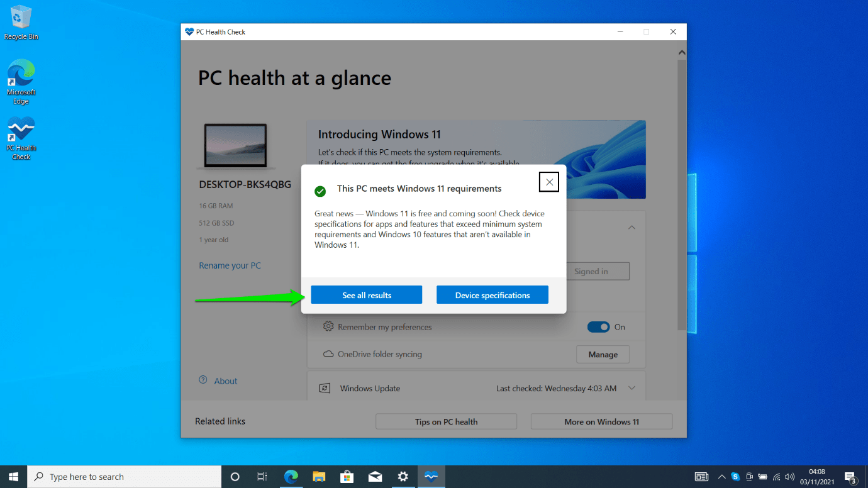Image resolution: width=868 pixels, height=488 pixels.
Task: Click the PC Health Check title bar icon
Action: (x=189, y=31)
